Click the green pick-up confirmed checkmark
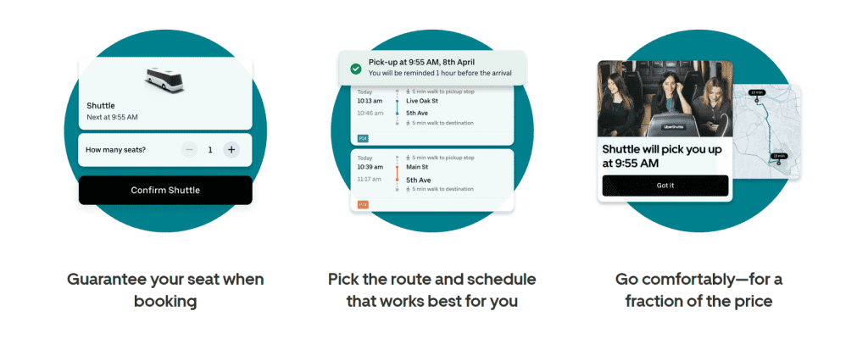Image resolution: width=868 pixels, height=344 pixels. [x=356, y=69]
